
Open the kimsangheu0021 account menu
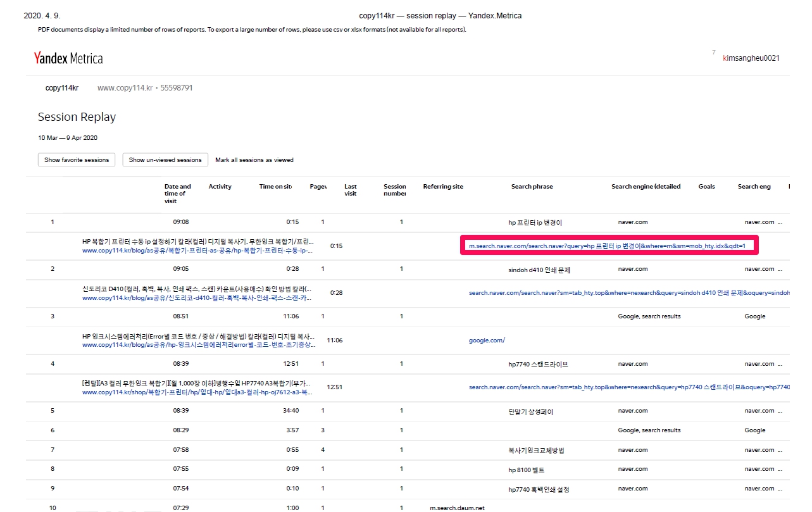click(751, 58)
